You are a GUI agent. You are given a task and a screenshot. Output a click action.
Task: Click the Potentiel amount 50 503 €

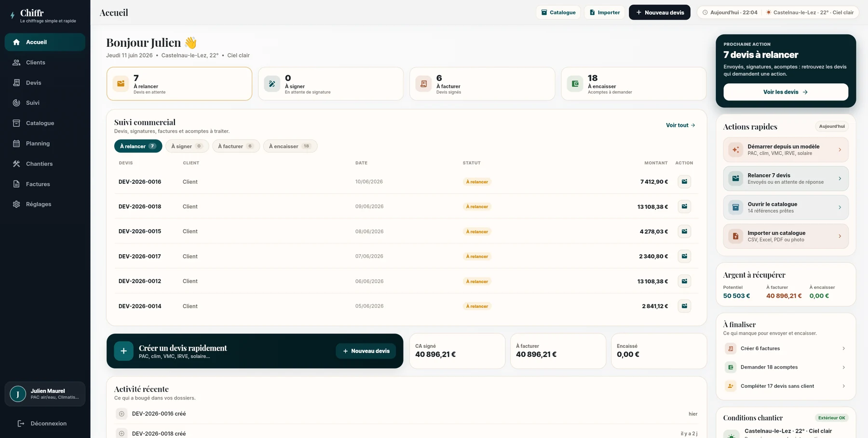coord(736,296)
